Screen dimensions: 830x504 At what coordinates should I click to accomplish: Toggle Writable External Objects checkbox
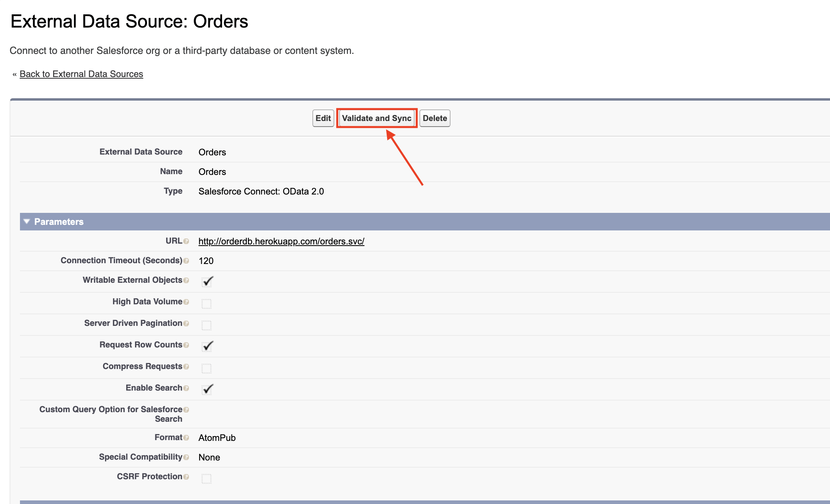[x=207, y=282]
